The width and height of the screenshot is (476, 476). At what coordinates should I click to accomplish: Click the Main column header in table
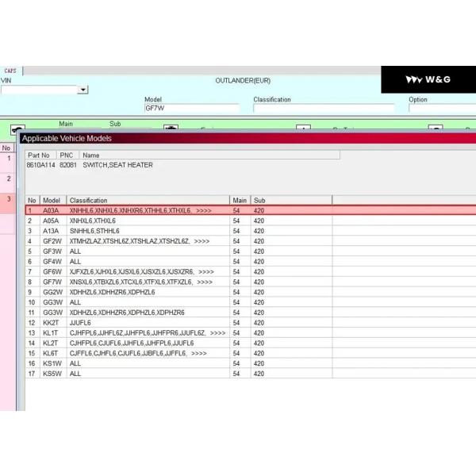click(x=240, y=201)
